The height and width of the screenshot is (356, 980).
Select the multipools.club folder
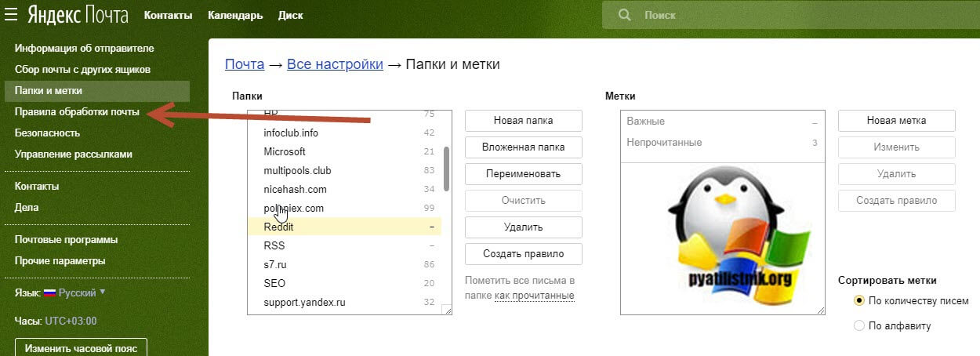tap(344, 171)
